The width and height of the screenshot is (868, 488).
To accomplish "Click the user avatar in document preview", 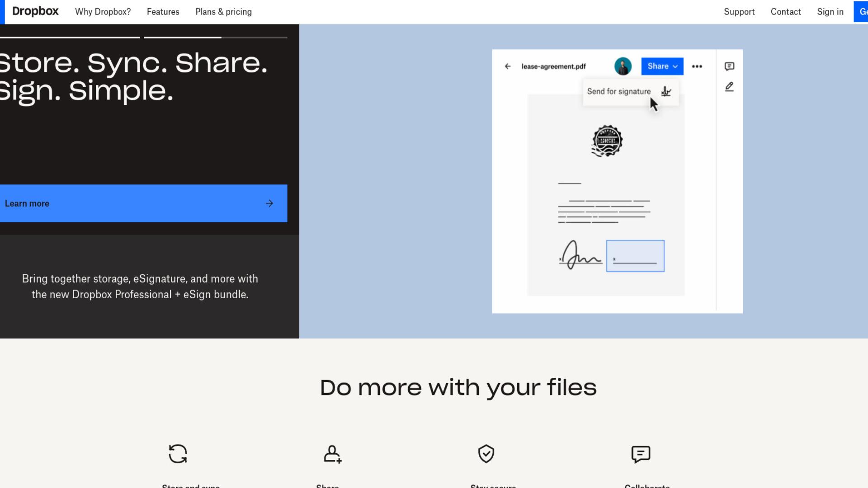I will 623,66.
